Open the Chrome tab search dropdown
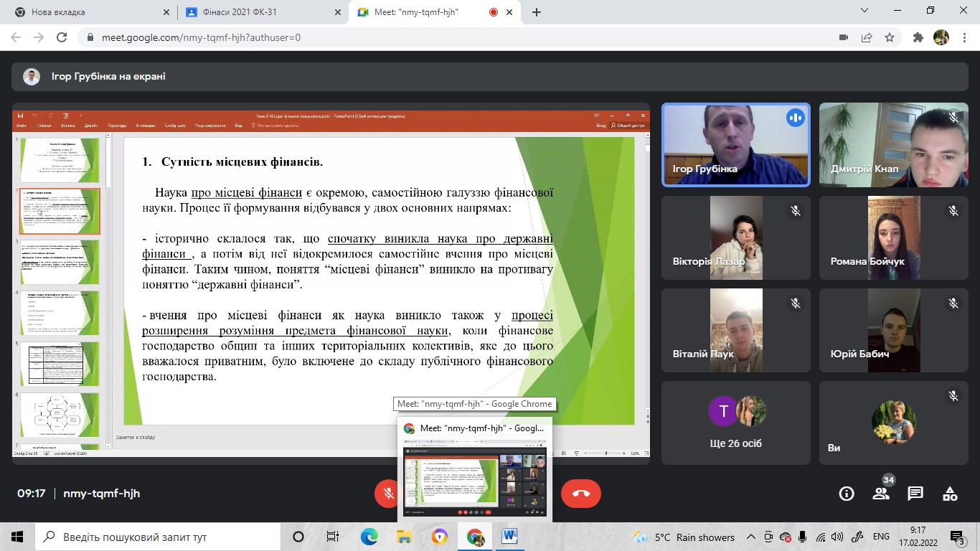Screen dimensions: 980x551 (x=864, y=10)
